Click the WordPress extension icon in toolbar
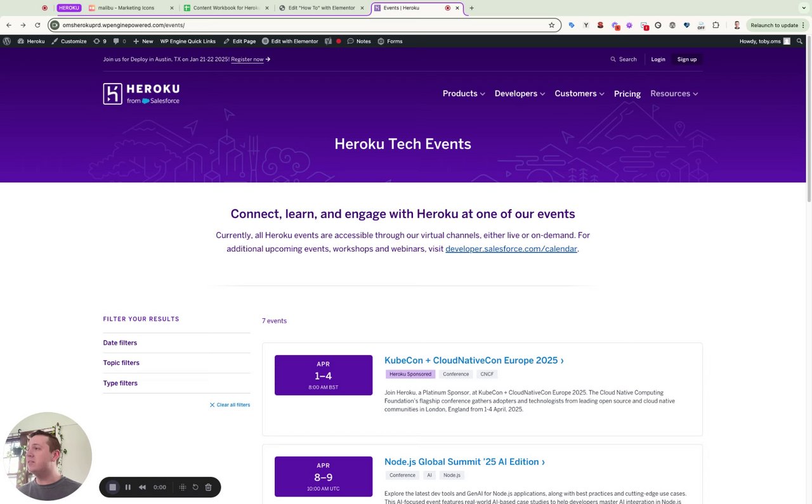This screenshot has width=812, height=504. [672, 25]
